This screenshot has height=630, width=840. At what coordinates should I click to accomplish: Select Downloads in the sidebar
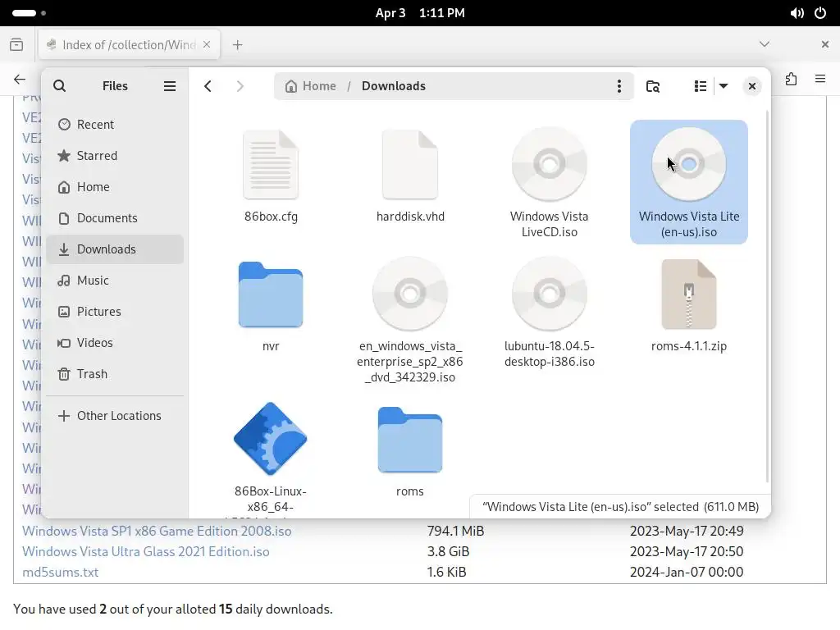[x=115, y=249]
